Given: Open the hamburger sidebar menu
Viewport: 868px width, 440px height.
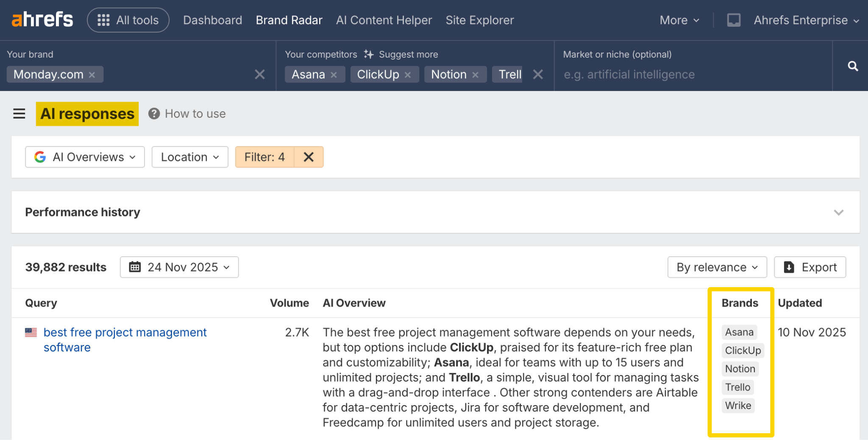Looking at the screenshot, I should 19,114.
